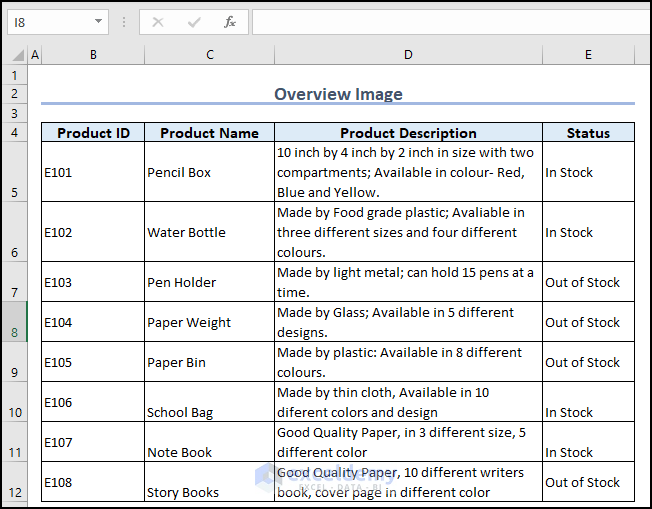Viewport: 652px width, 509px height.
Task: Click the Overview Image title cell
Action: coord(338,94)
